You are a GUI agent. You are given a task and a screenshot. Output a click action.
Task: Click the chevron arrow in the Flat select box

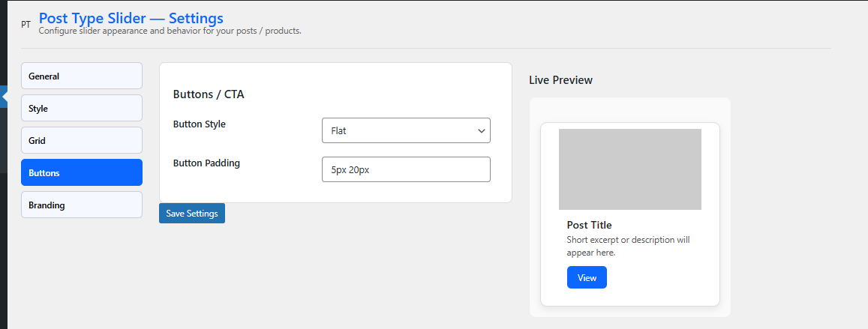[x=481, y=130]
